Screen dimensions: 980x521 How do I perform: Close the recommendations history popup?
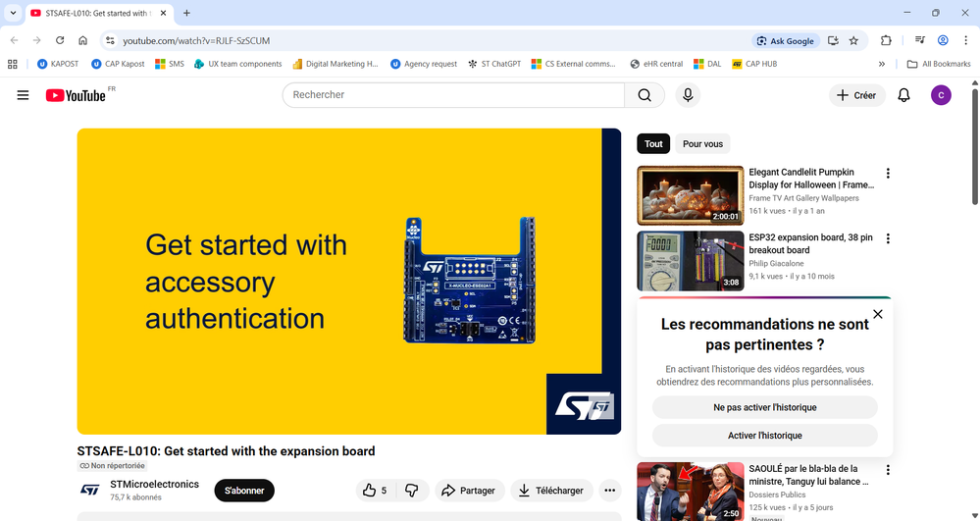point(878,314)
